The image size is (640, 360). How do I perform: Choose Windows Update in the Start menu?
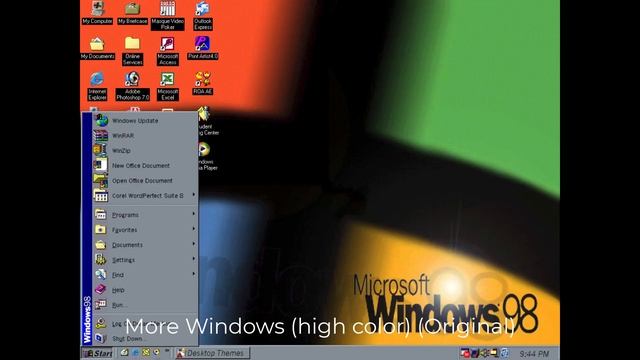tap(145, 120)
